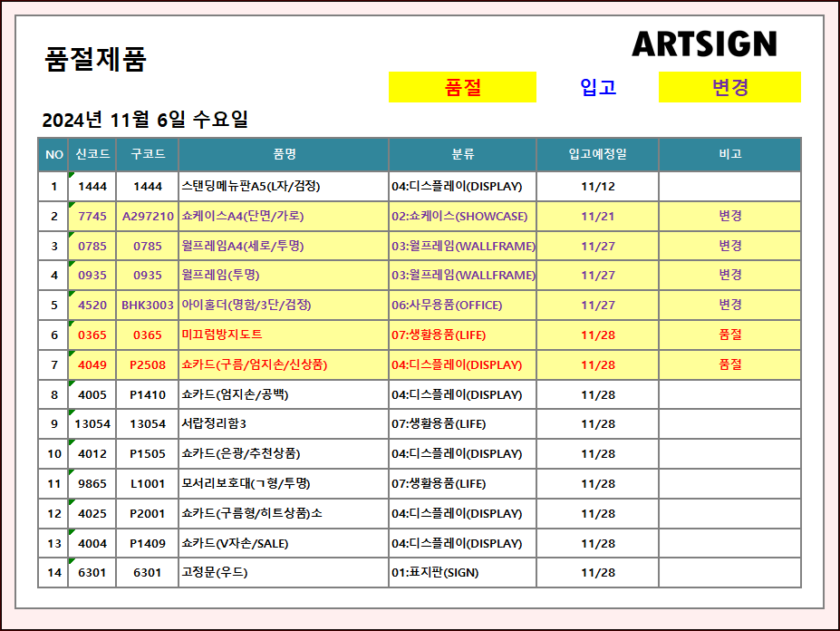Click the yellow 변경 legend box
Viewport: 840px width, 631px height.
[x=729, y=87]
